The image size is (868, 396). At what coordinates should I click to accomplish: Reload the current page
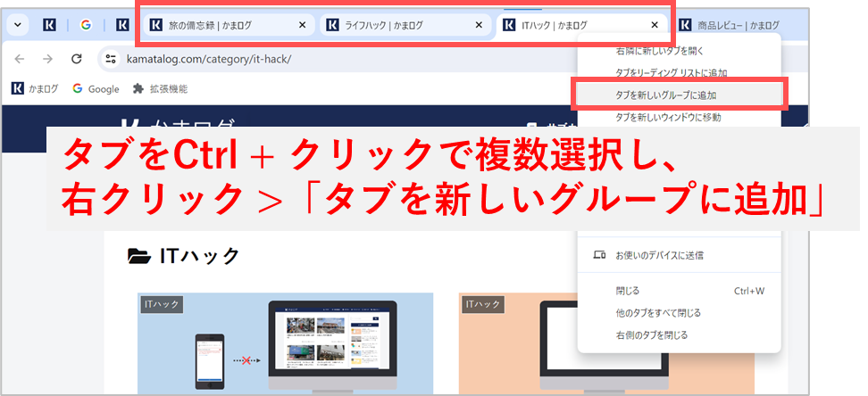(77, 59)
